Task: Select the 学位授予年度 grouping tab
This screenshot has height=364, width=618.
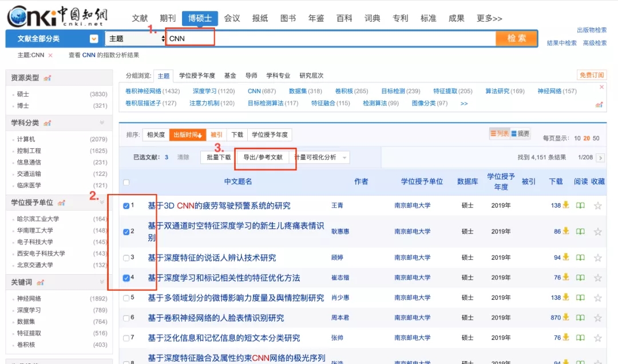Action: pyautogui.click(x=197, y=76)
